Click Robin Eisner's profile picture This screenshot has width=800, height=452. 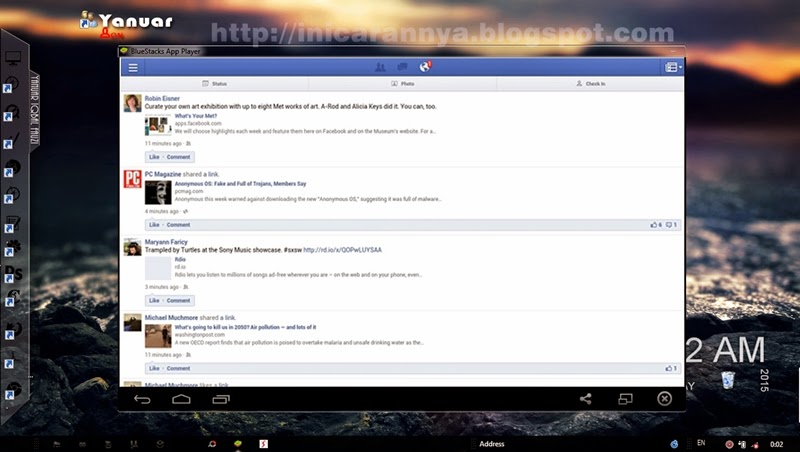pyautogui.click(x=133, y=104)
